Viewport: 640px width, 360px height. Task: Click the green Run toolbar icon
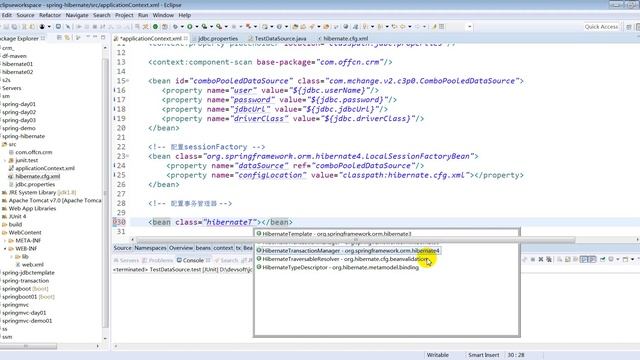click(x=190, y=27)
